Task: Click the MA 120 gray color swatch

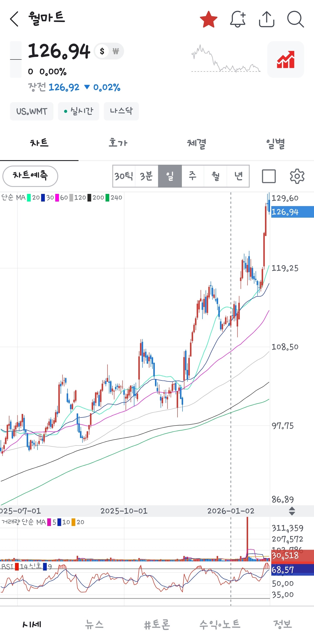Action: tap(71, 198)
